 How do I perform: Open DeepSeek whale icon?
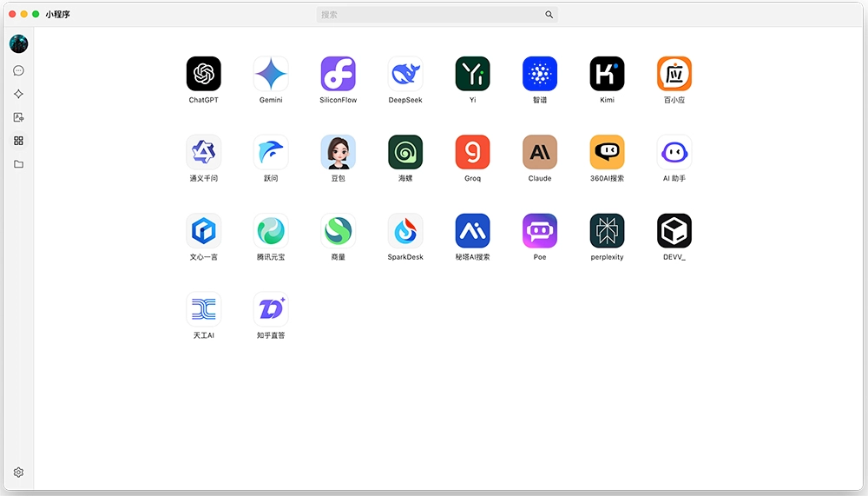[x=405, y=74]
